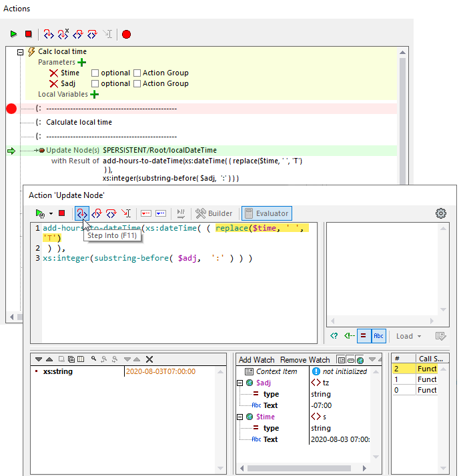Add a local variable with green plus
The height and width of the screenshot is (476, 467).
(94, 94)
